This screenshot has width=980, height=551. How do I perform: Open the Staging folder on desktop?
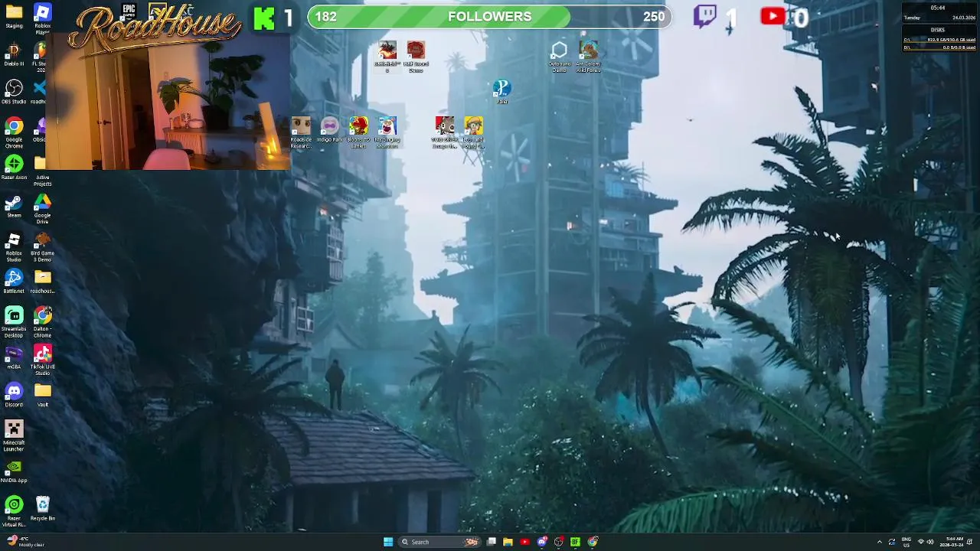[14, 16]
